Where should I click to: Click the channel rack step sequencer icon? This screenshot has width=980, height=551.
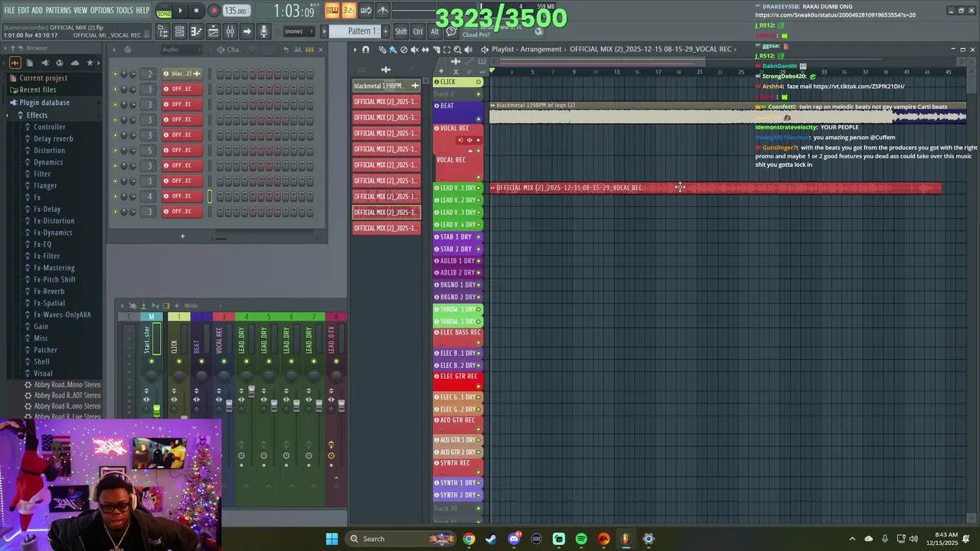[x=309, y=50]
